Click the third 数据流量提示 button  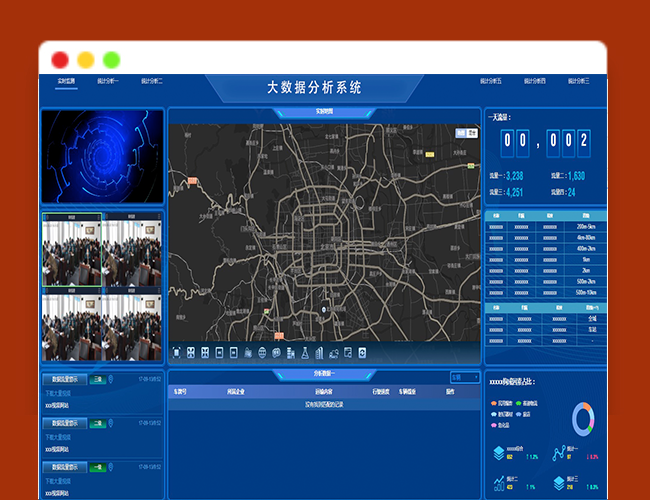point(66,467)
